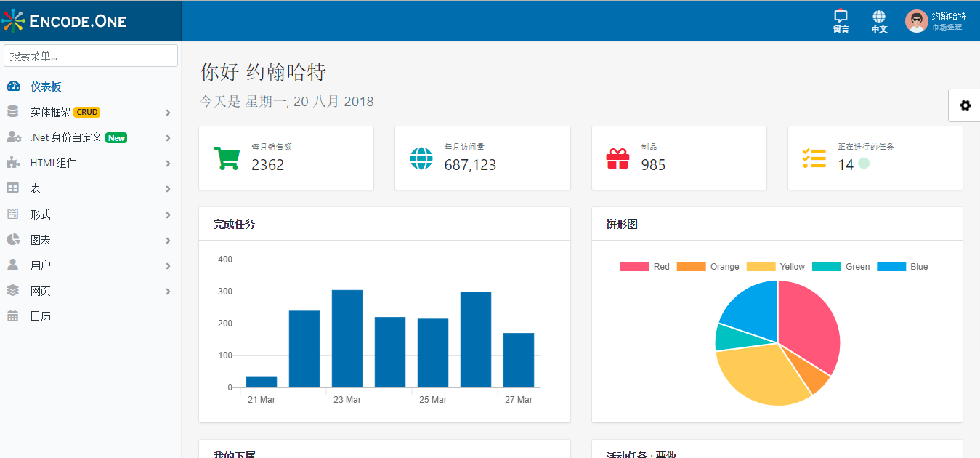Toggle the Blue legend swatch
The height and width of the screenshot is (458, 980).
(x=891, y=267)
